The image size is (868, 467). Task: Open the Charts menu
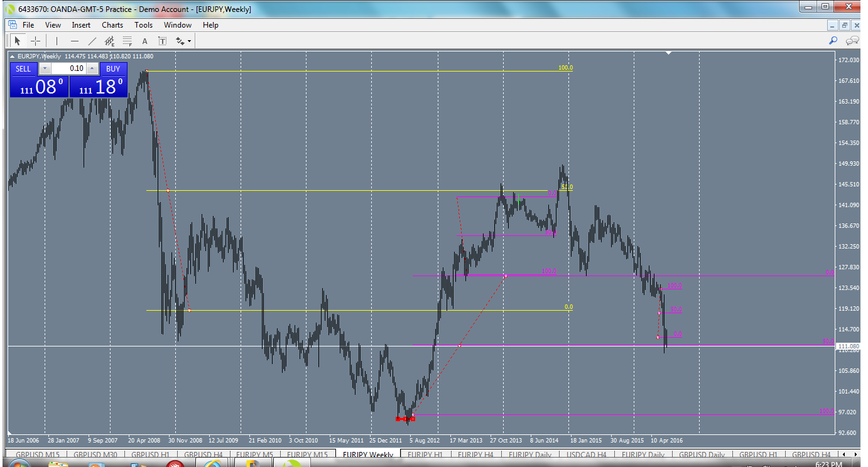(x=112, y=25)
